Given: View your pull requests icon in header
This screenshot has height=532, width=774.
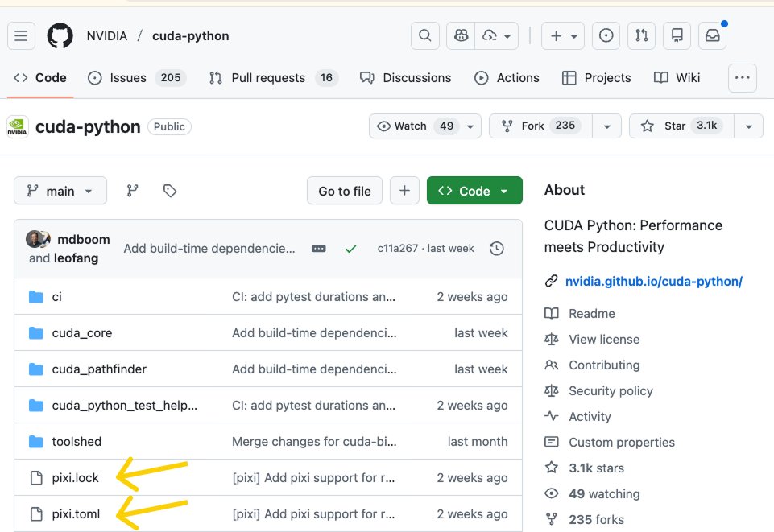Looking at the screenshot, I should click(x=641, y=36).
